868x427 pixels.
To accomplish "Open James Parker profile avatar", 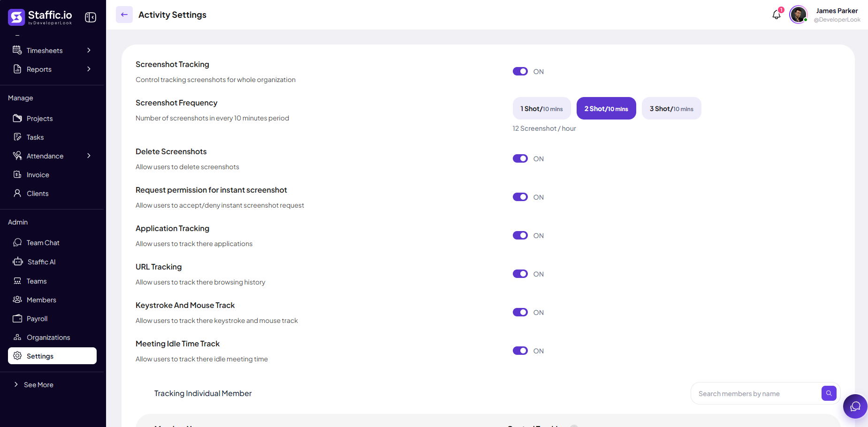I will (798, 15).
